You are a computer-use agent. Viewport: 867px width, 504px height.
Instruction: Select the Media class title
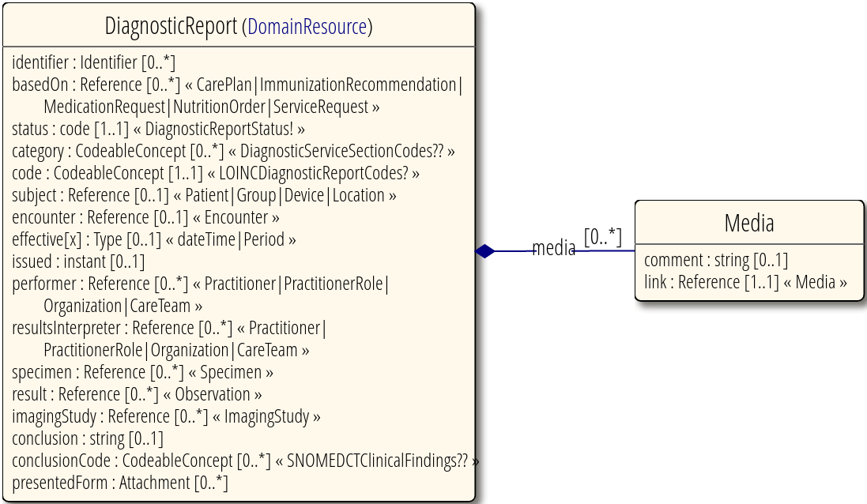748,223
